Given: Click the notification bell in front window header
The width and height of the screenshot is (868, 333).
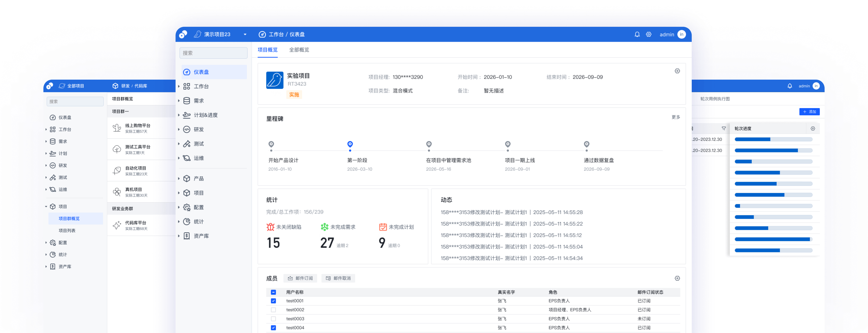Looking at the screenshot, I should click(x=637, y=35).
